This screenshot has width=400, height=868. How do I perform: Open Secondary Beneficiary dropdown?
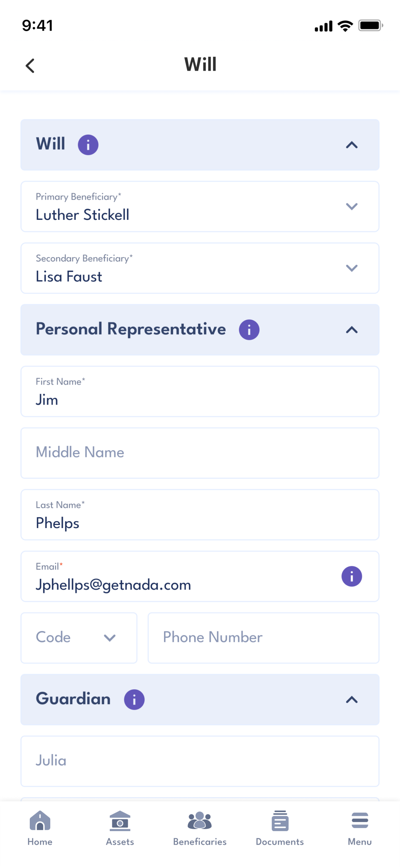(x=200, y=268)
